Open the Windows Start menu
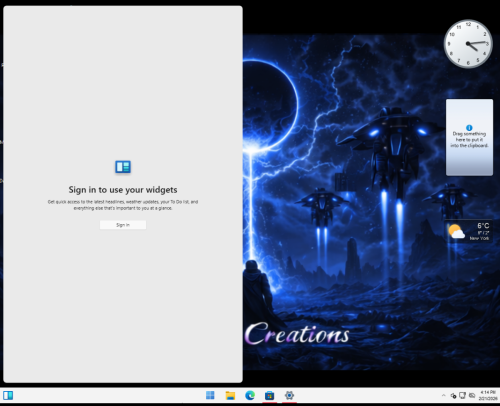 210,395
